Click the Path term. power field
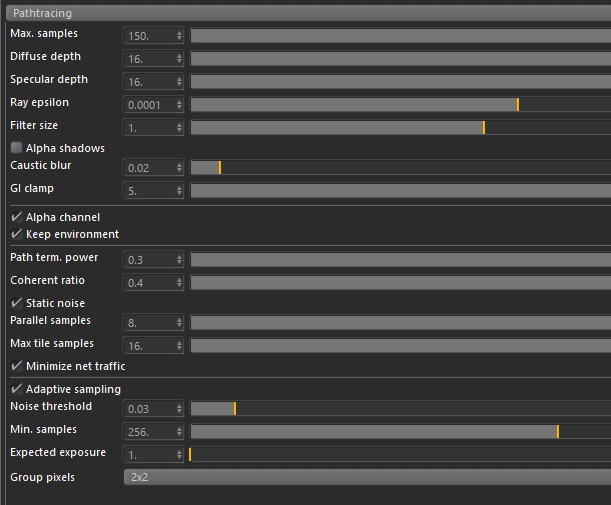 [x=148, y=259]
